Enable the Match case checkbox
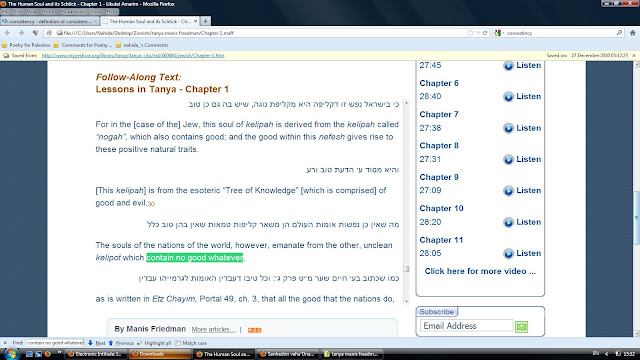The image size is (640, 360). pyautogui.click(x=178, y=343)
